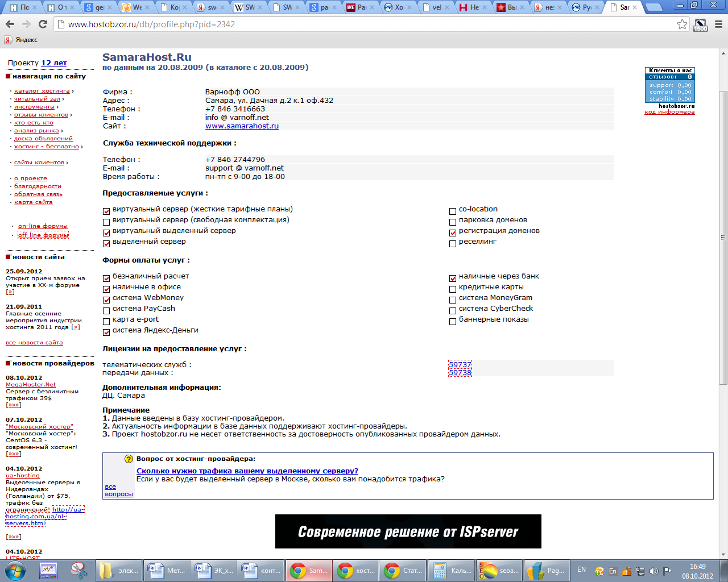728x582 pixels.
Task: Click the browser Back arrow
Action: tap(10, 24)
